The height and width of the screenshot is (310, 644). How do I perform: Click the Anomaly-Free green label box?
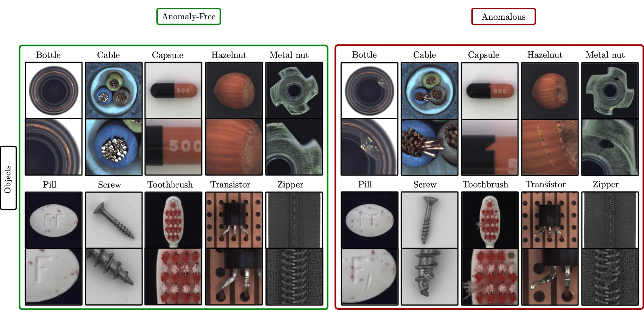point(189,16)
